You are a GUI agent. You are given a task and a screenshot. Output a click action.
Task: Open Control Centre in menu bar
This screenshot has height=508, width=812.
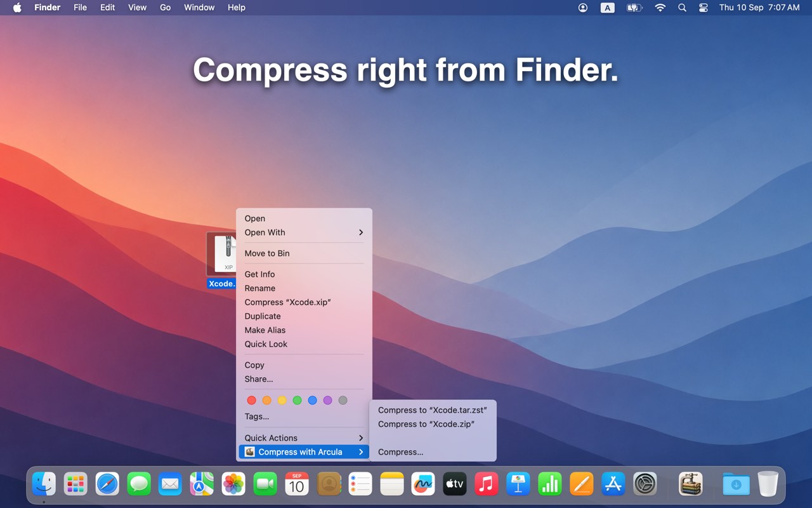[703, 8]
